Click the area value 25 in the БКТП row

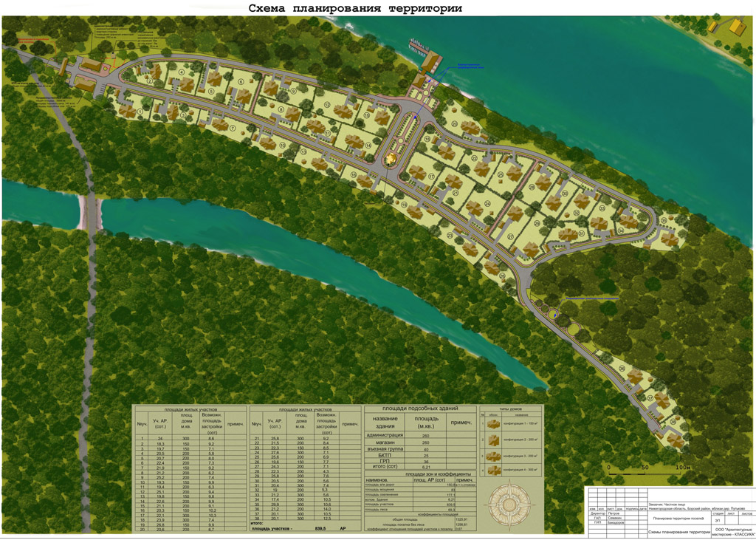point(426,456)
